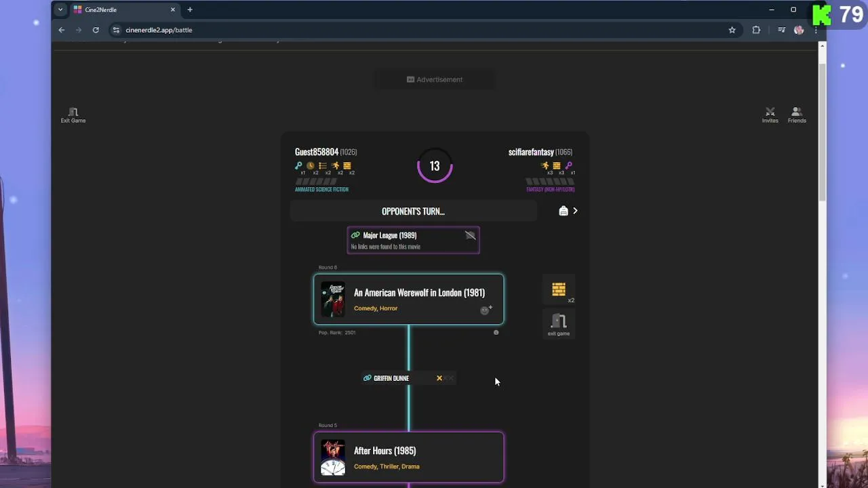Click Guest858804's list power-up icon
The width and height of the screenshot is (868, 488).
[323, 165]
